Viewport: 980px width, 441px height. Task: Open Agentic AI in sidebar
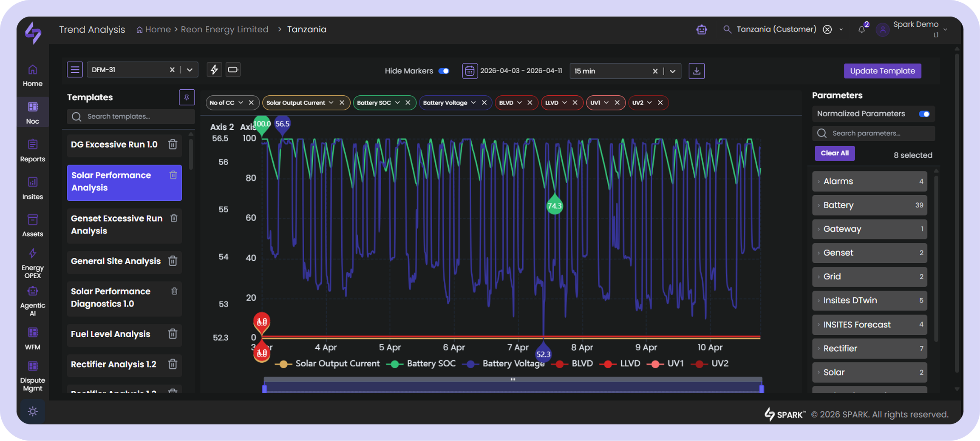click(x=33, y=301)
